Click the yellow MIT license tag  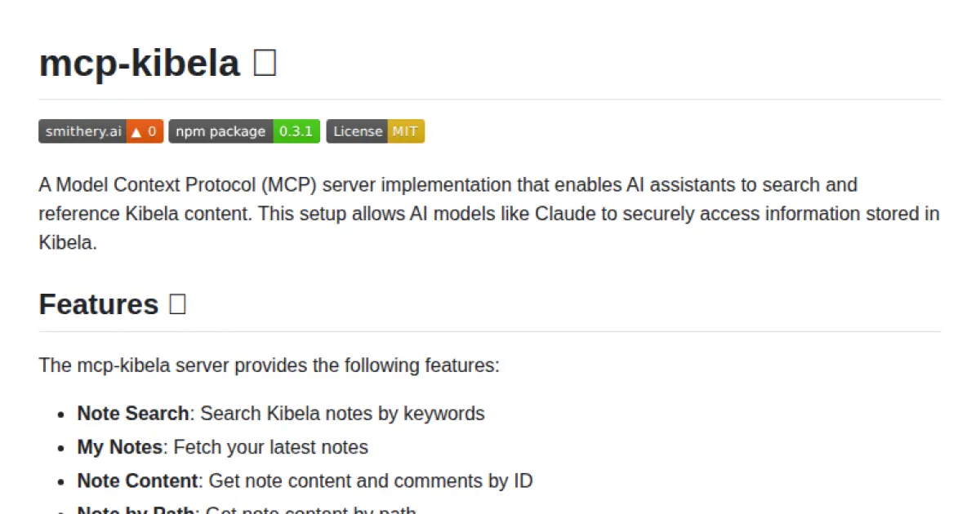coord(405,131)
